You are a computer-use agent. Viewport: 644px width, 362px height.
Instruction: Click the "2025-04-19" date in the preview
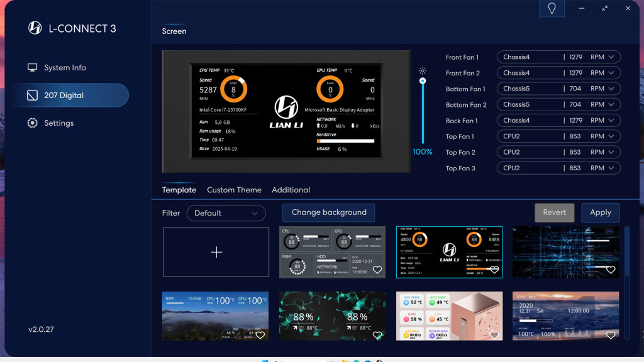click(x=225, y=149)
